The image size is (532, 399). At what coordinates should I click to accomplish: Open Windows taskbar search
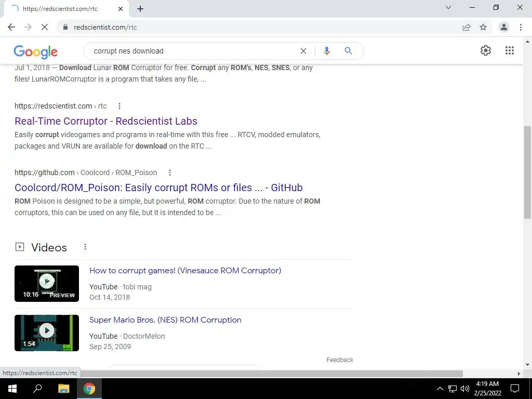(x=37, y=389)
